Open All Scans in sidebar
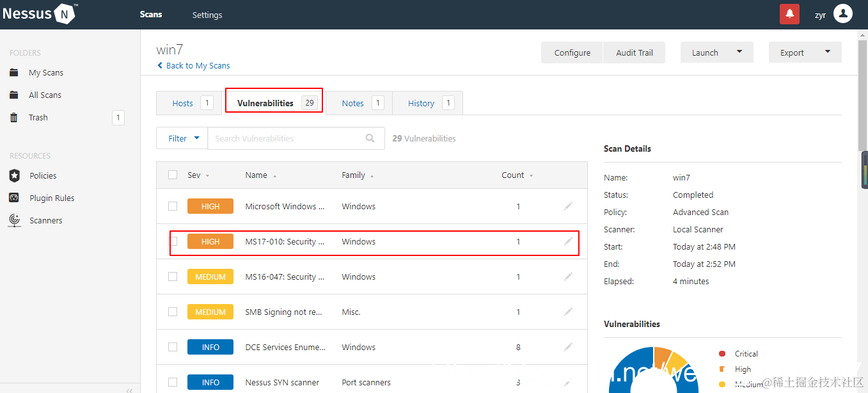Image resolution: width=868 pixels, height=393 pixels. 45,95
